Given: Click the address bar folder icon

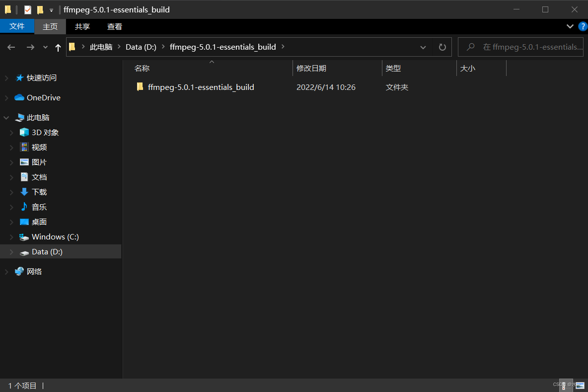Looking at the screenshot, I should 73,47.
